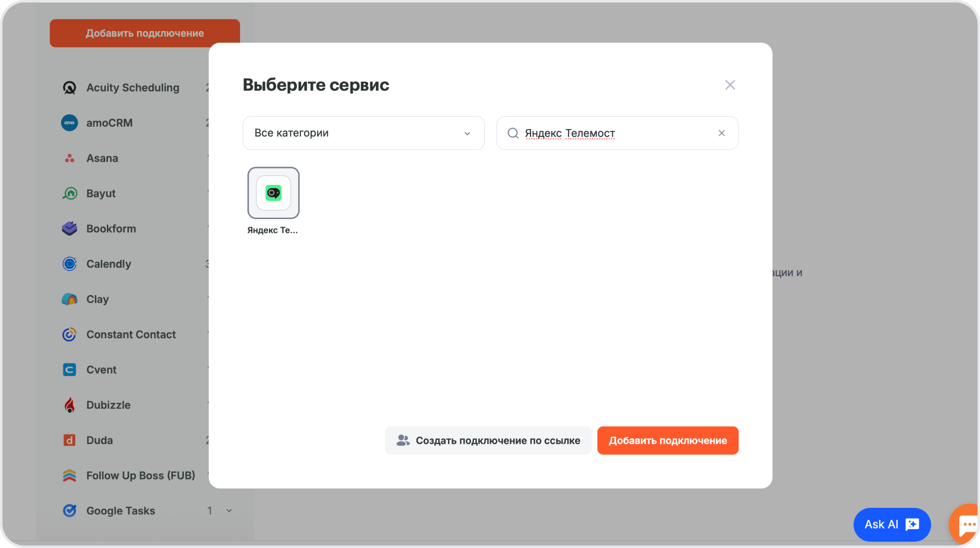The image size is (980, 548).
Task: Open the Ask AI assistant
Action: tap(891, 524)
